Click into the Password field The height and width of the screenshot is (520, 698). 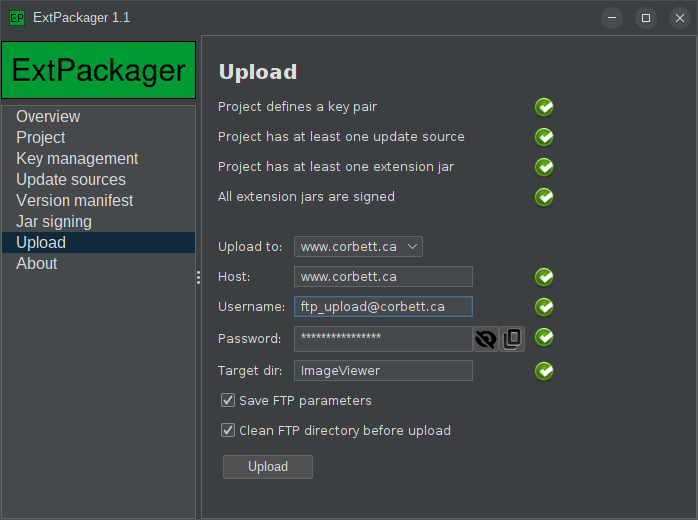383,339
